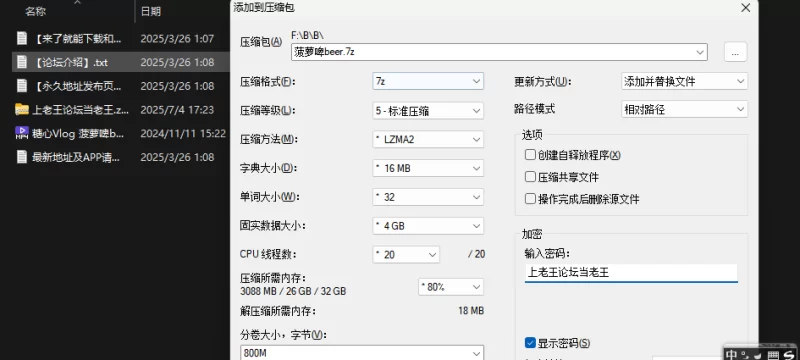
Task: Open the 固实数据大小 4 GB dropdown
Action: (428, 225)
